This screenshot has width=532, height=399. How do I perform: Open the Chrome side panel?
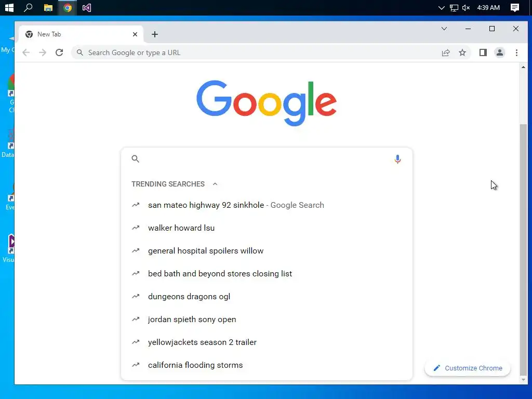483,52
